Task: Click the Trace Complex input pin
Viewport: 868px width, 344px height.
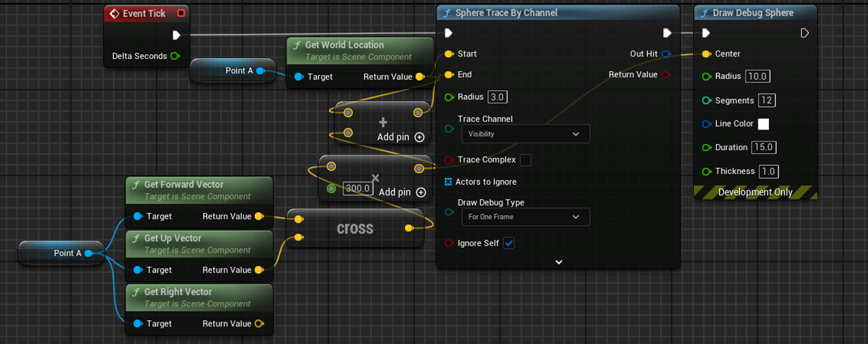Action: (449, 160)
